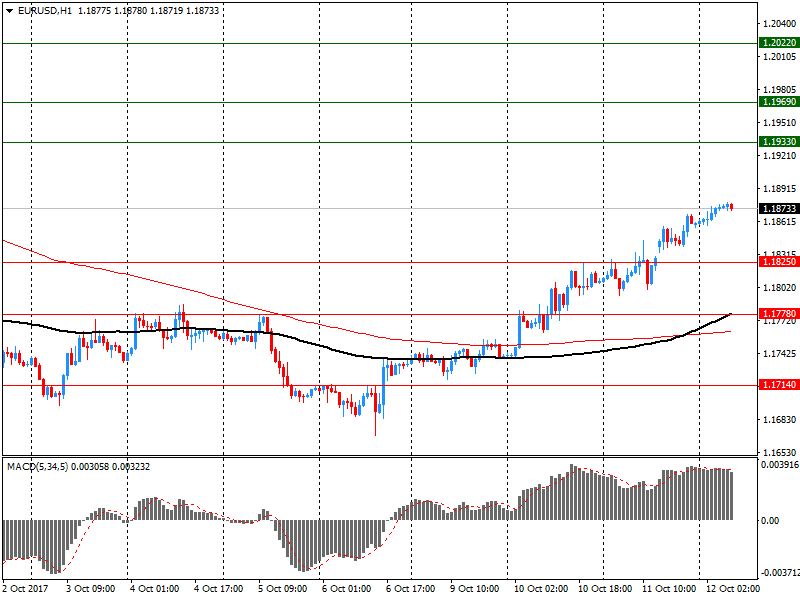Select the 4 Oct 01:00 time axis label
The image size is (800, 600).
click(x=155, y=589)
